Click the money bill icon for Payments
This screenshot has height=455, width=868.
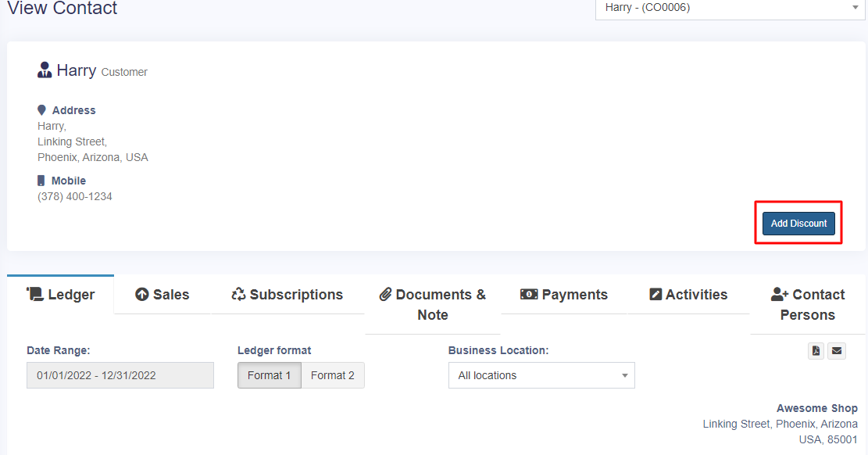pyautogui.click(x=529, y=295)
